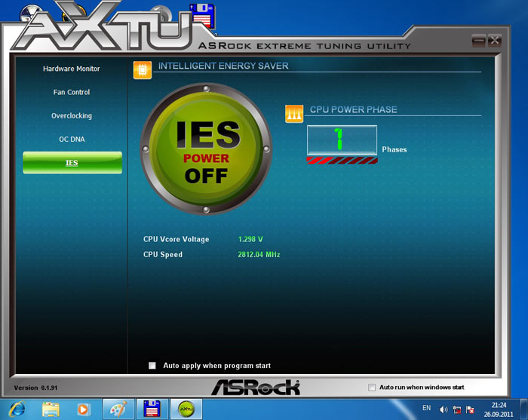Toggle the big IES Power Off button
The height and width of the screenshot is (420, 528).
[x=206, y=149]
